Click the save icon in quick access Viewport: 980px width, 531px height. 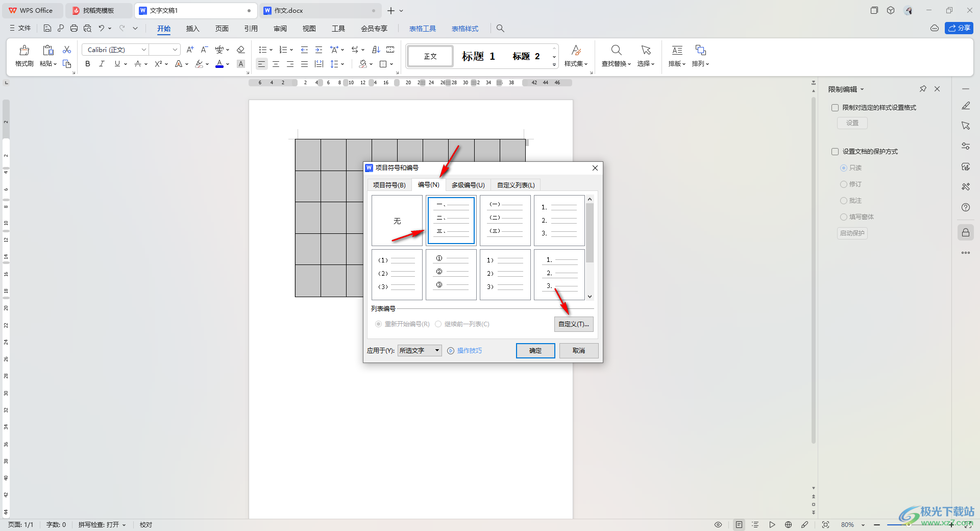[47, 29]
